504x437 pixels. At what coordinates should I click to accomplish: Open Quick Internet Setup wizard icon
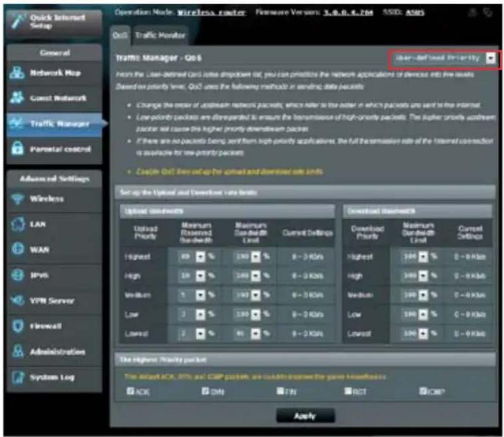coord(17,22)
